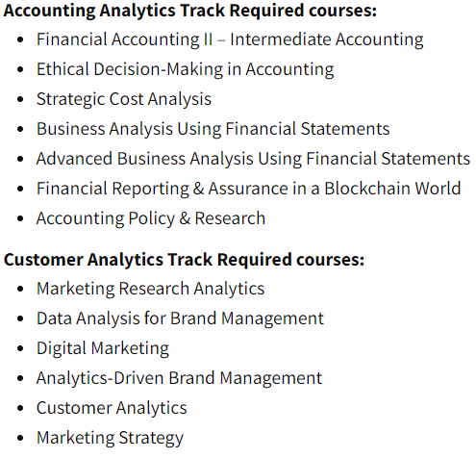Click the bullet before Marketing Strategy

(x=20, y=438)
